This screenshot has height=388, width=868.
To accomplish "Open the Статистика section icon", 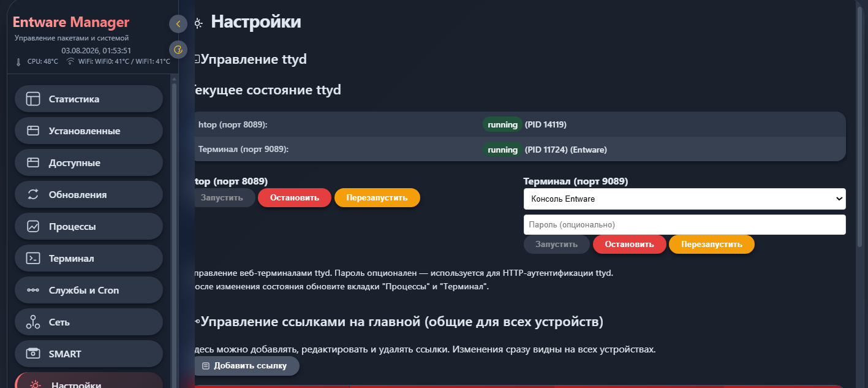I will 33,99.
